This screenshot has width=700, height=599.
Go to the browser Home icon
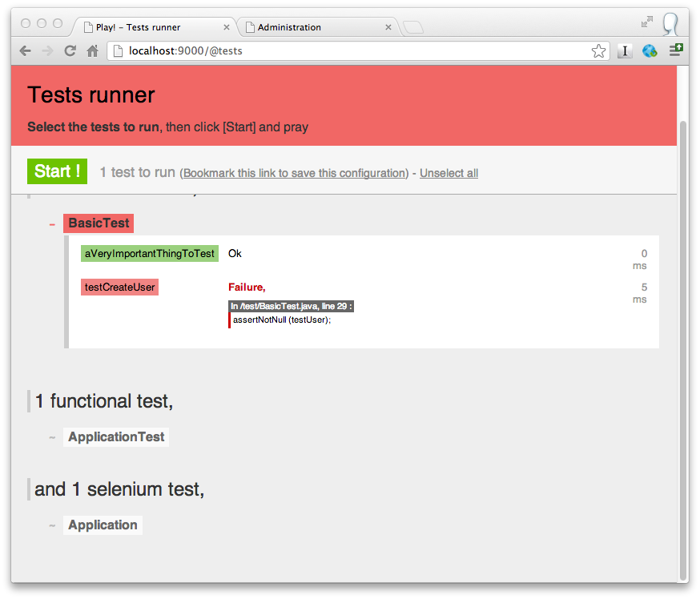click(92, 50)
